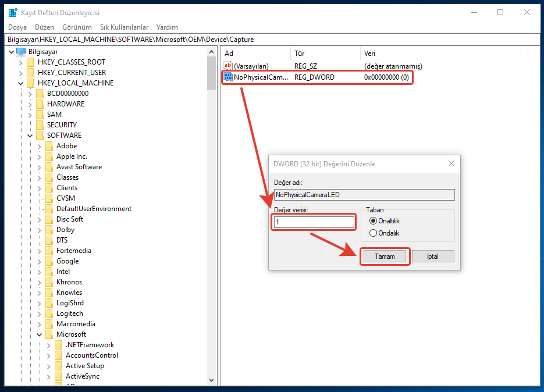Click the NoPhysicalCameraLED DWORD value icon

(x=228, y=77)
